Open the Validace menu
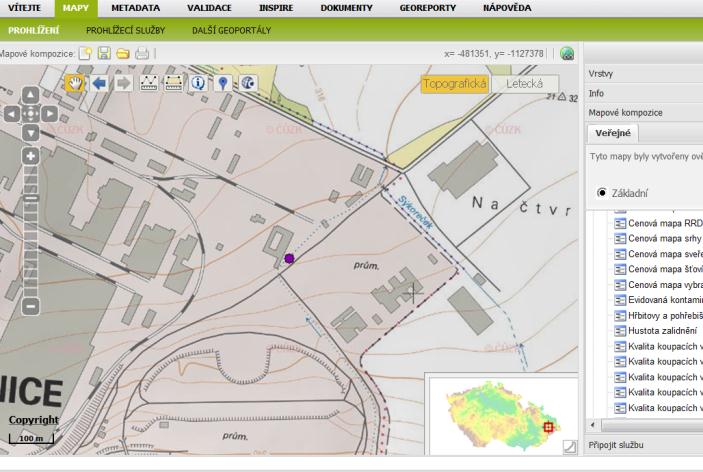 click(x=209, y=8)
